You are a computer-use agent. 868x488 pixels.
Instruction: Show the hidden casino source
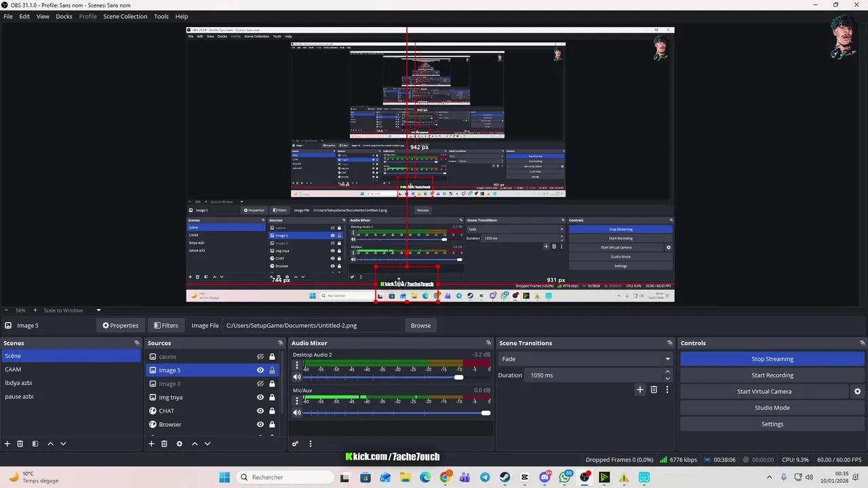[260, 357]
